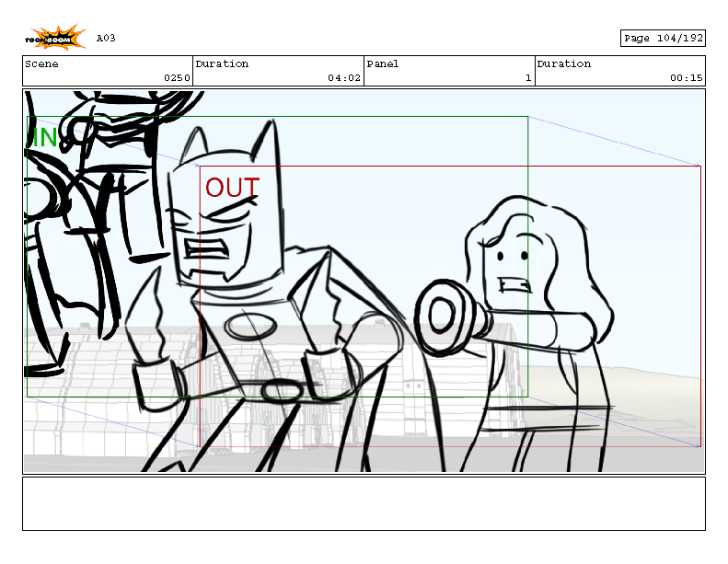Select the panel duration value 00:15
Image resolution: width=728 pixels, height=564 pixels.
click(687, 78)
